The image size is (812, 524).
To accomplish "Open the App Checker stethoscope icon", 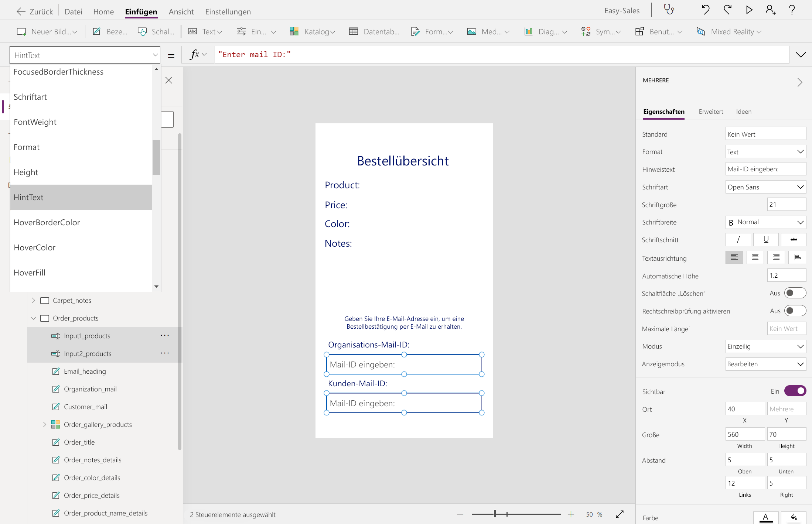I will 669,10.
